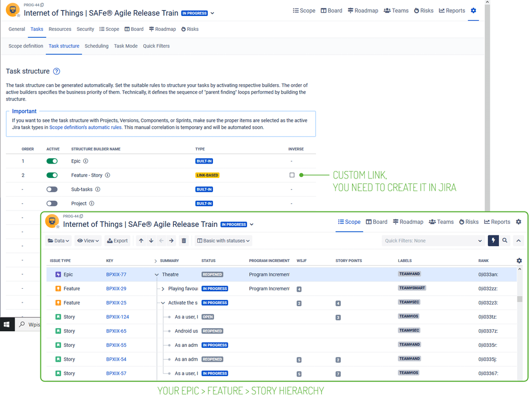The width and height of the screenshot is (532, 400).
Task: Open Scope definition's automatic rules link
Action: click(86, 128)
